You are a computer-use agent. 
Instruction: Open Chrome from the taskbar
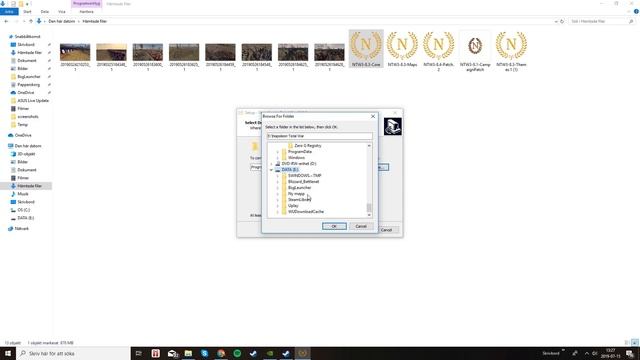tap(221, 353)
